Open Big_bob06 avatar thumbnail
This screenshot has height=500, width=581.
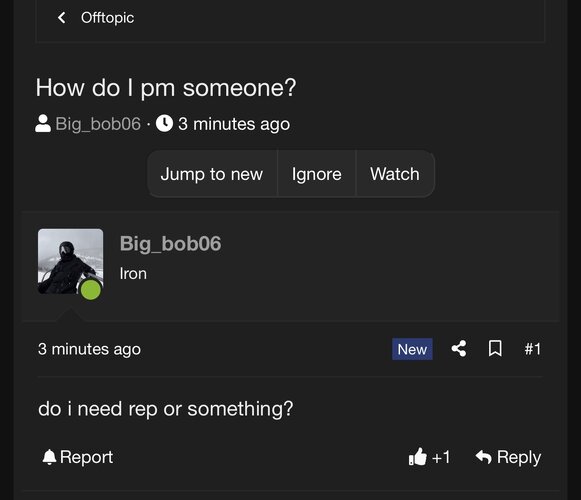click(70, 261)
